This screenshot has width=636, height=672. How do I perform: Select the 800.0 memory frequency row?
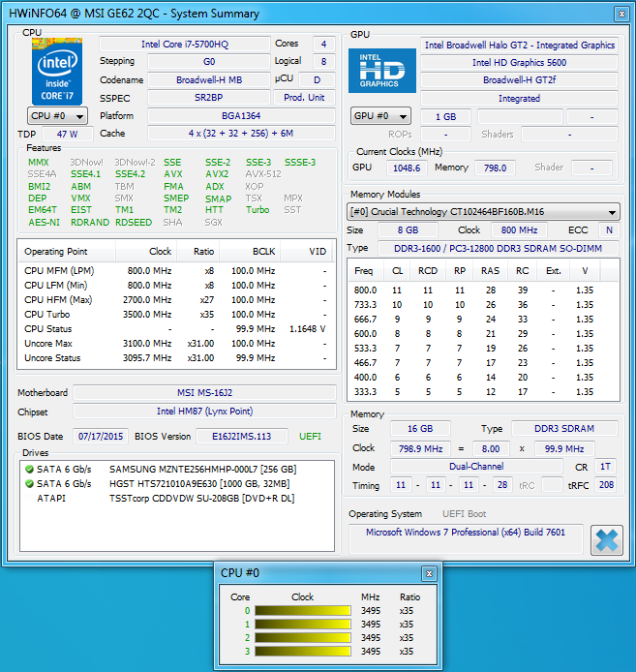(x=483, y=290)
